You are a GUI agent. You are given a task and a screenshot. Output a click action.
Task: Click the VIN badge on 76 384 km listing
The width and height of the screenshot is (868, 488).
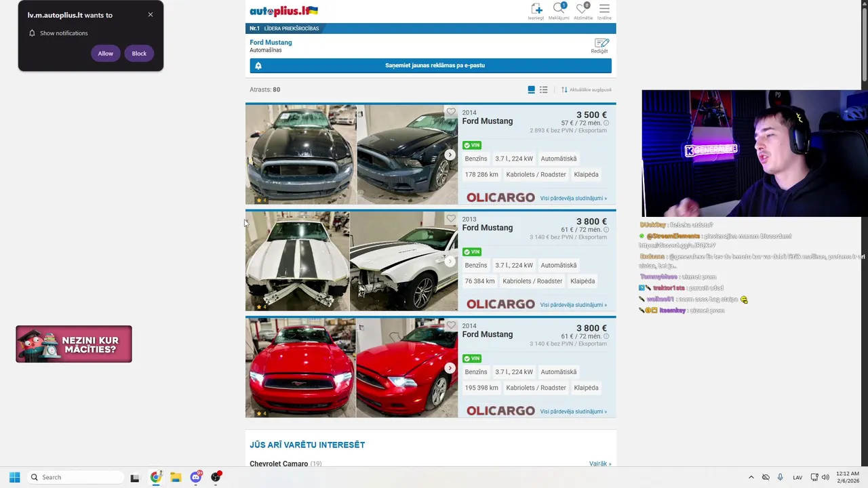click(472, 251)
